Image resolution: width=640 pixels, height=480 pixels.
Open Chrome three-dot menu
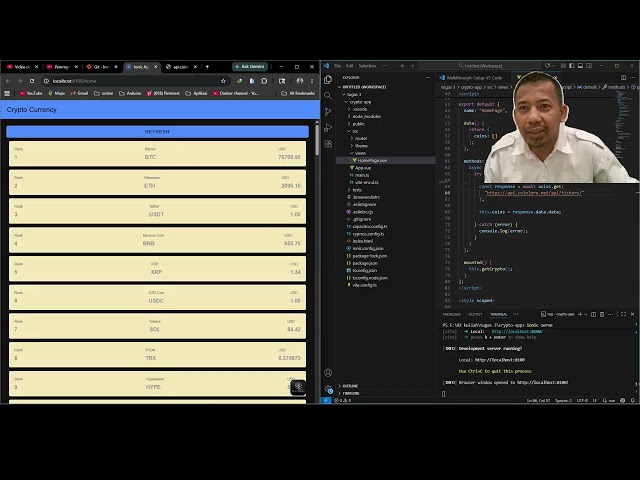click(312, 81)
